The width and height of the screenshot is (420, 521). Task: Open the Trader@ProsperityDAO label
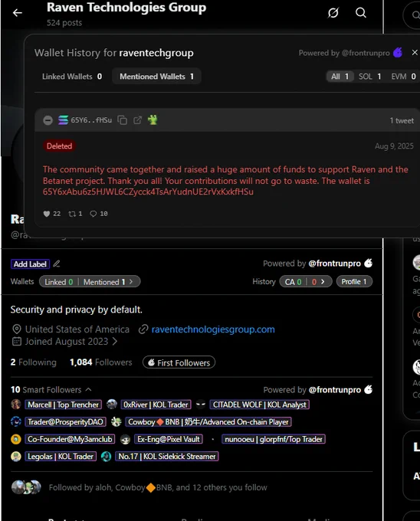65,421
